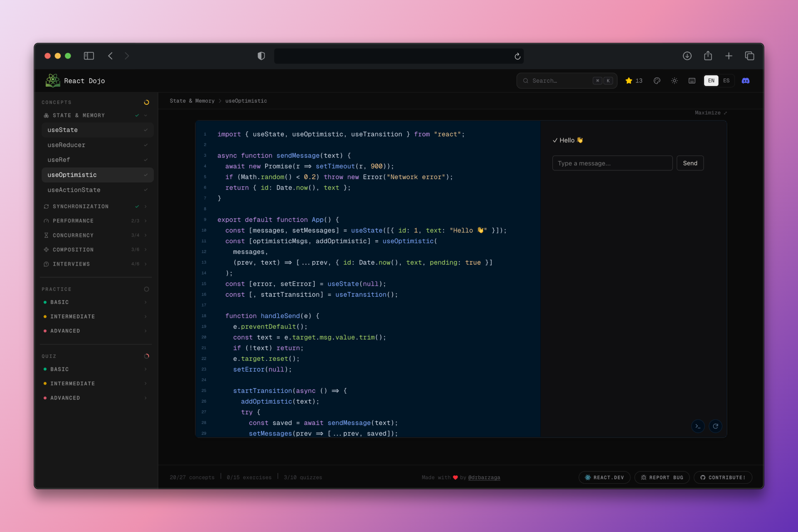Click the Report Bug button

[x=662, y=478]
